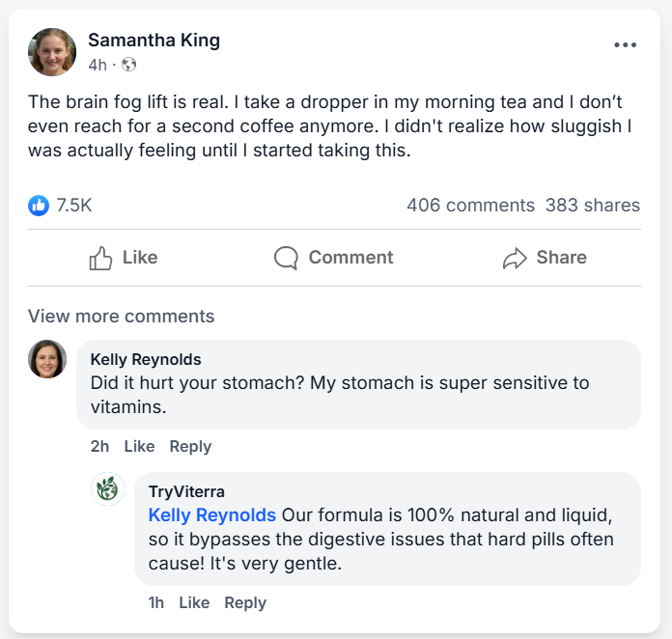Open the three-dot post options menu
672x639 pixels.
coord(625,45)
